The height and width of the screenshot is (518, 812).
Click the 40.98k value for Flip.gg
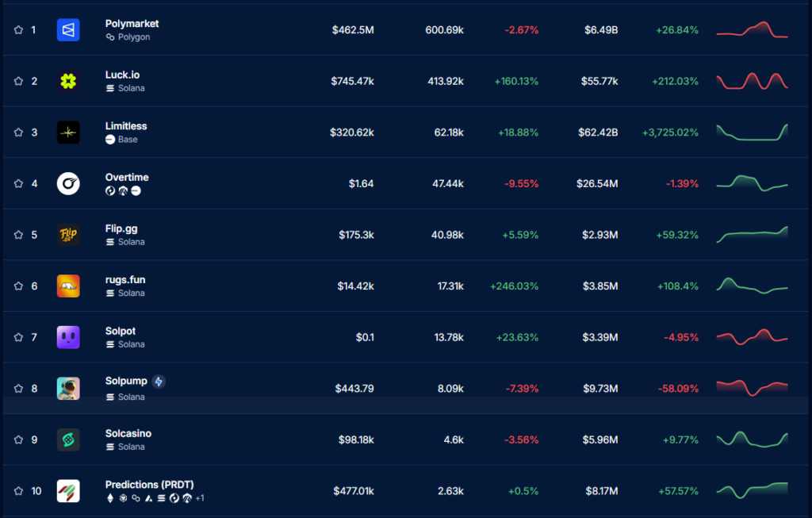[447, 235]
